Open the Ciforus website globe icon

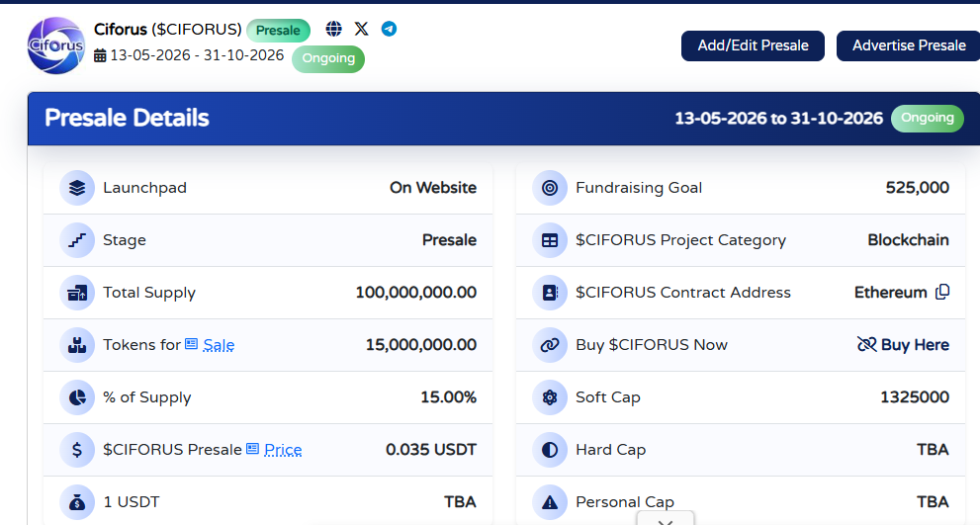pyautogui.click(x=333, y=29)
